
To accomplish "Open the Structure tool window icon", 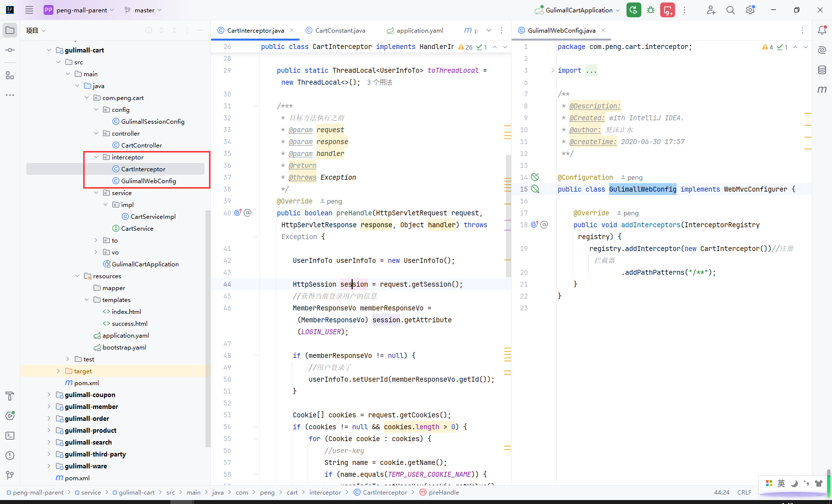I will pos(10,75).
